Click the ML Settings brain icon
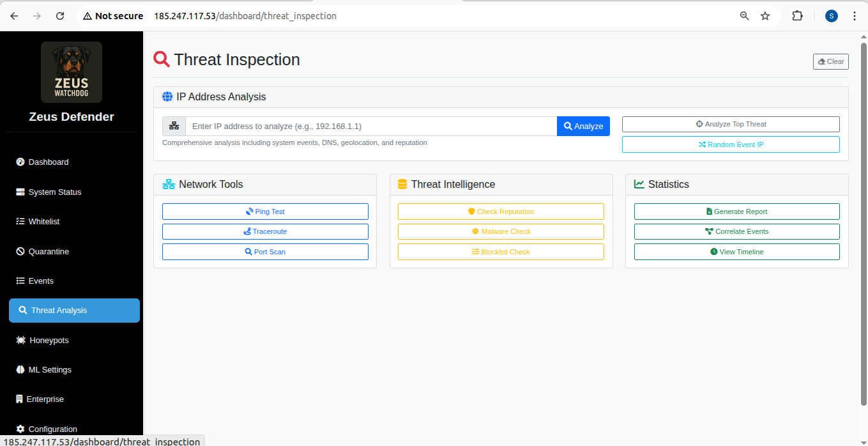This screenshot has height=446, width=868. (x=20, y=370)
